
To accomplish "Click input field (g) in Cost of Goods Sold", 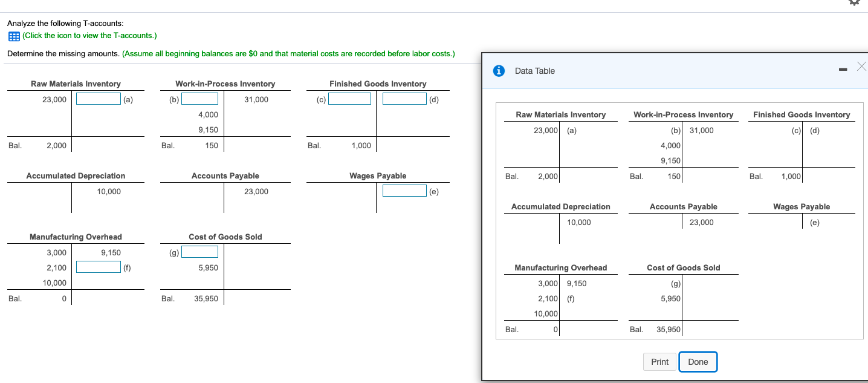I will click(201, 251).
